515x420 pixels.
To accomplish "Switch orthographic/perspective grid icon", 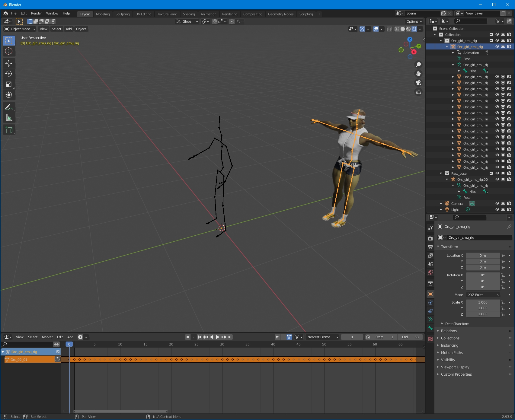I will 418,92.
